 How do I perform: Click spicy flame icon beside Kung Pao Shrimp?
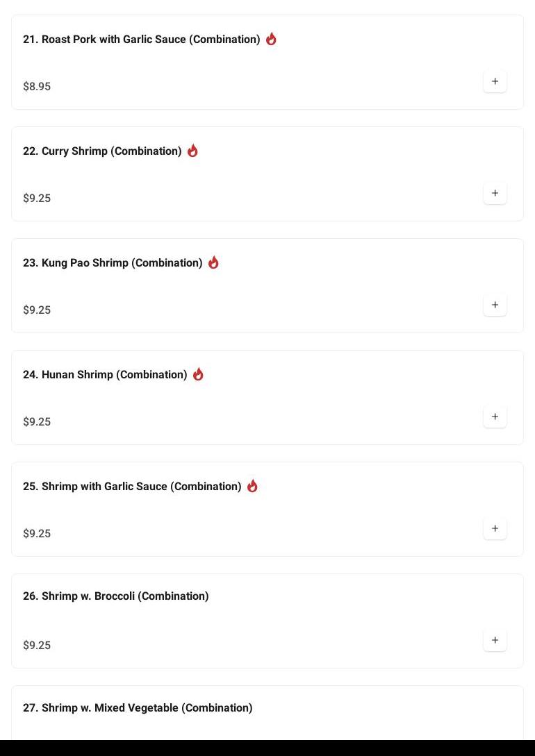213,262
